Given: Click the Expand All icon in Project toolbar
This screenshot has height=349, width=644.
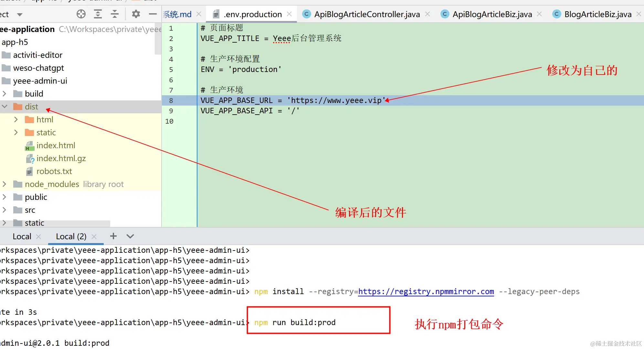Looking at the screenshot, I should pos(98,14).
